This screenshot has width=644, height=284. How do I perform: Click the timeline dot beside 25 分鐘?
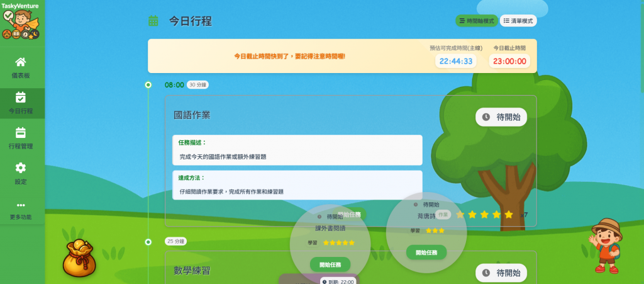(148, 242)
